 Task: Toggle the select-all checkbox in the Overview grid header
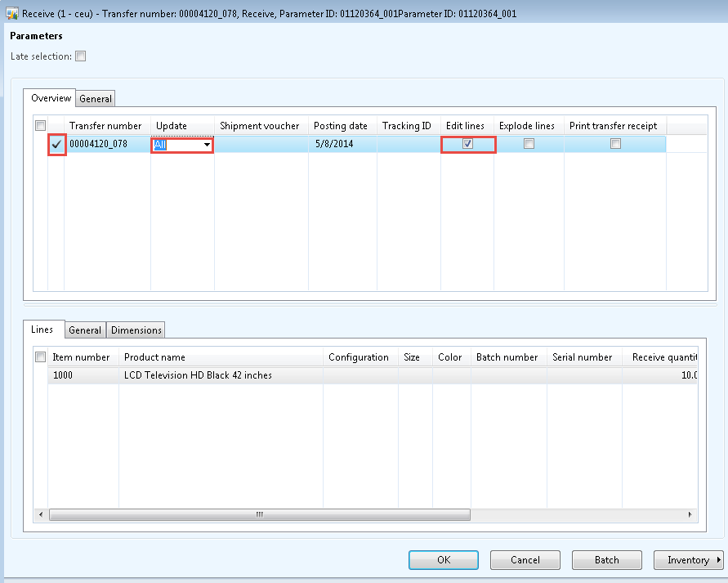40,125
